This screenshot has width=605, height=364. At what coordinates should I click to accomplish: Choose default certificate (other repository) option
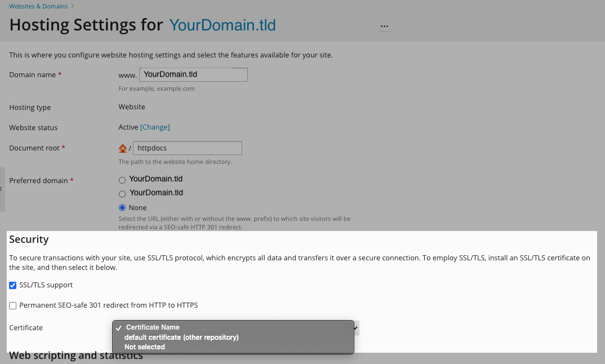tap(181, 338)
